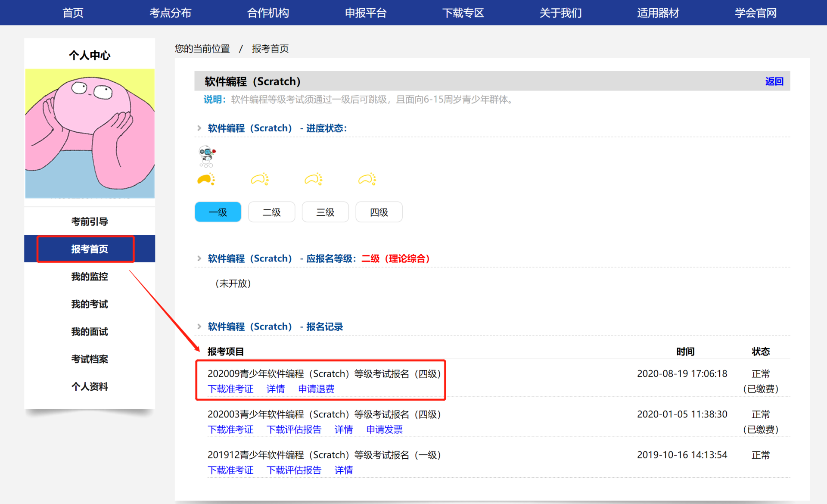
Task: Click 申请退费 for the 202009 registration
Action: (316, 389)
